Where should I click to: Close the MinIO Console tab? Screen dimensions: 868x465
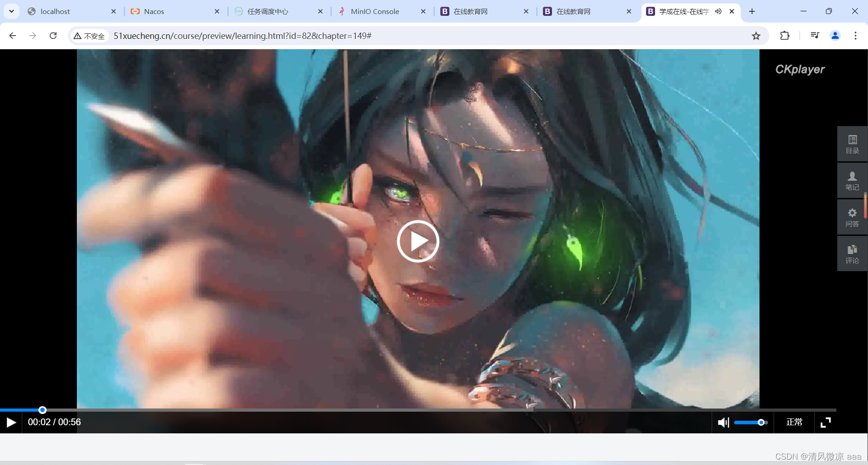pos(423,11)
